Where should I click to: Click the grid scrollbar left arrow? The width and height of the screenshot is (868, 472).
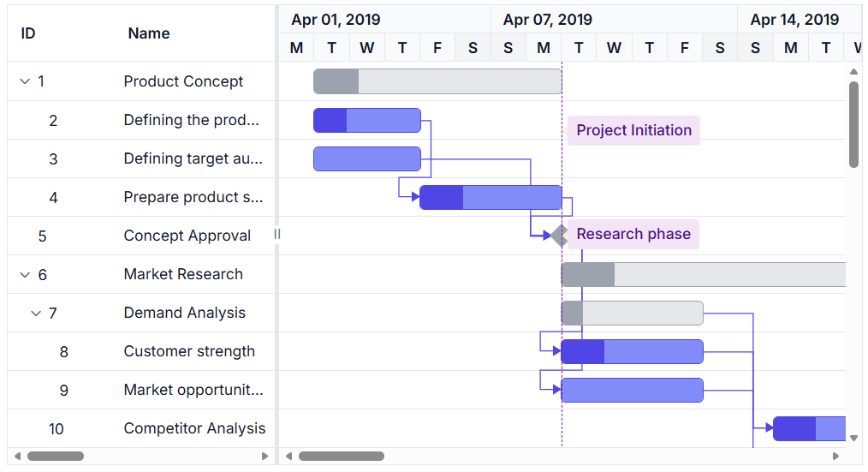pos(17,457)
